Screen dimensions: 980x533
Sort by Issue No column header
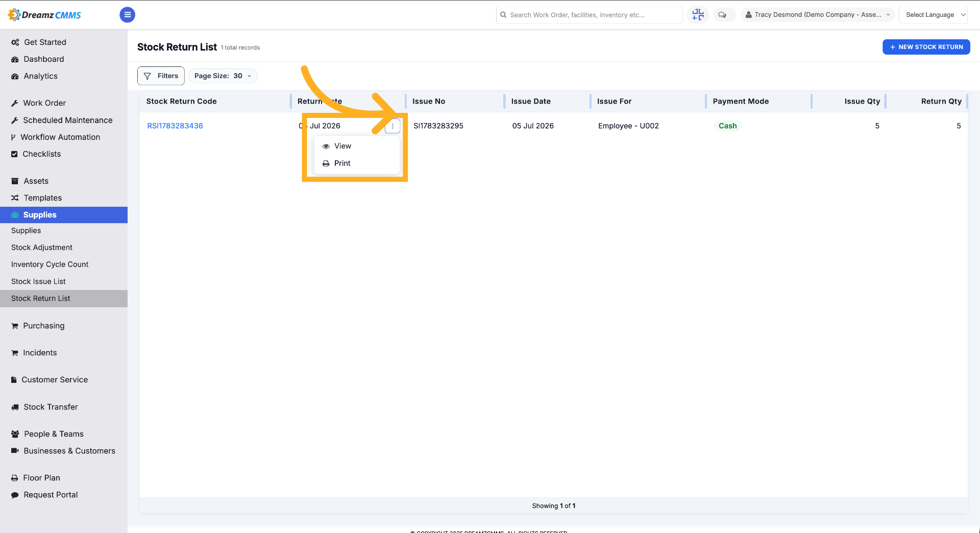pyautogui.click(x=429, y=101)
